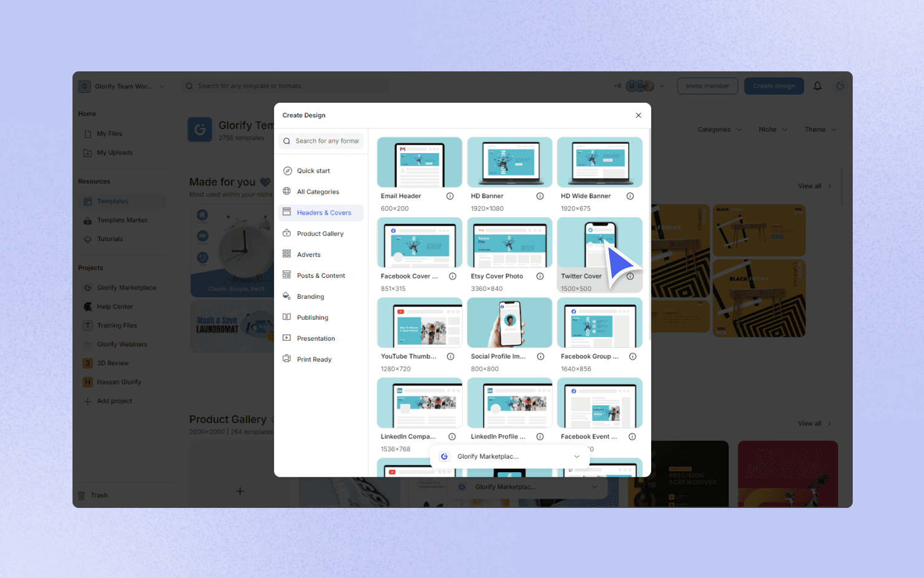Choose the Twitter Cover thumbnail

pos(600,242)
